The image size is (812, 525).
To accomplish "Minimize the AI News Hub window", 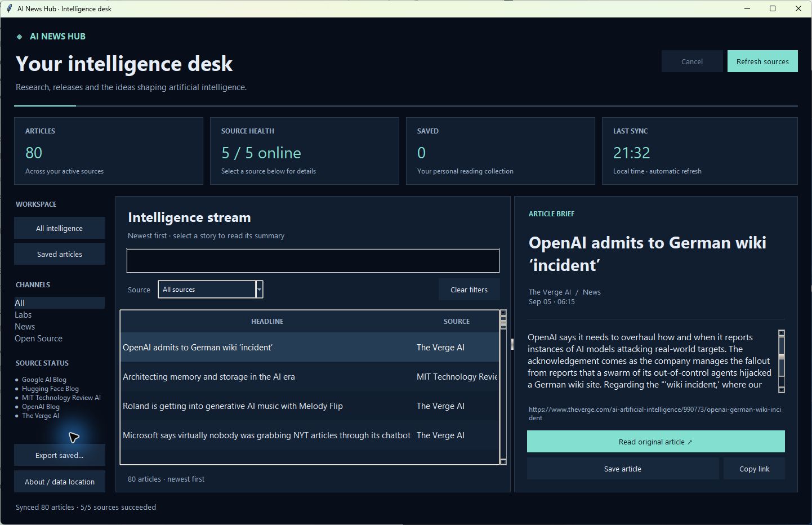I will 747,8.
